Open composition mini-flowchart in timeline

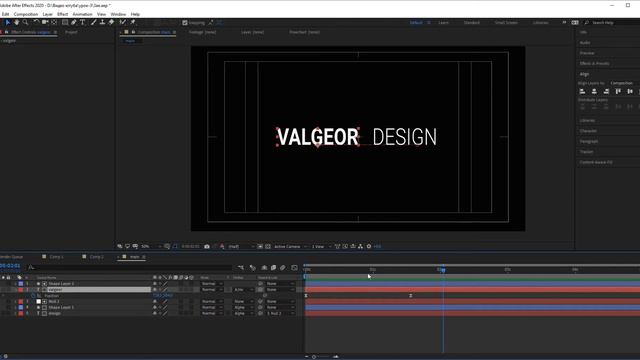(241, 268)
